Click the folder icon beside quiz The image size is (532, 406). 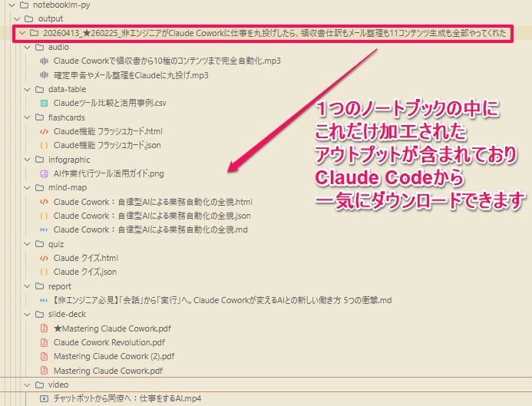pos(39,244)
